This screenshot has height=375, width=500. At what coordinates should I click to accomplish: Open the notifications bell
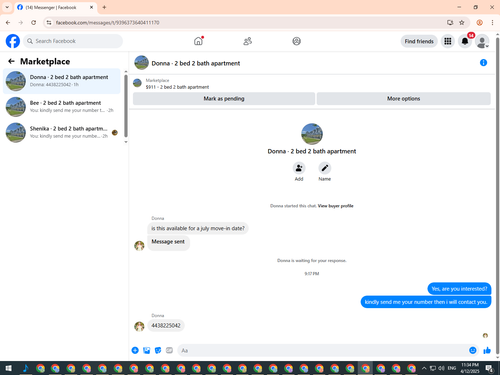465,41
